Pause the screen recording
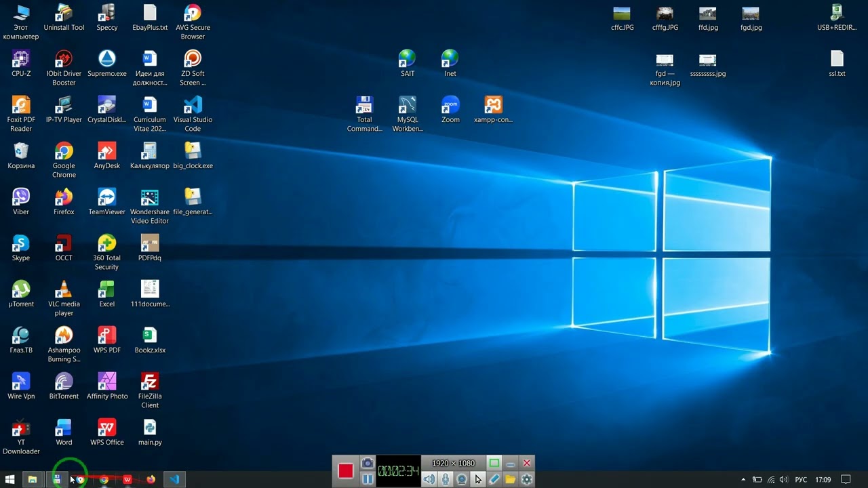The height and width of the screenshot is (488, 868). (x=368, y=479)
